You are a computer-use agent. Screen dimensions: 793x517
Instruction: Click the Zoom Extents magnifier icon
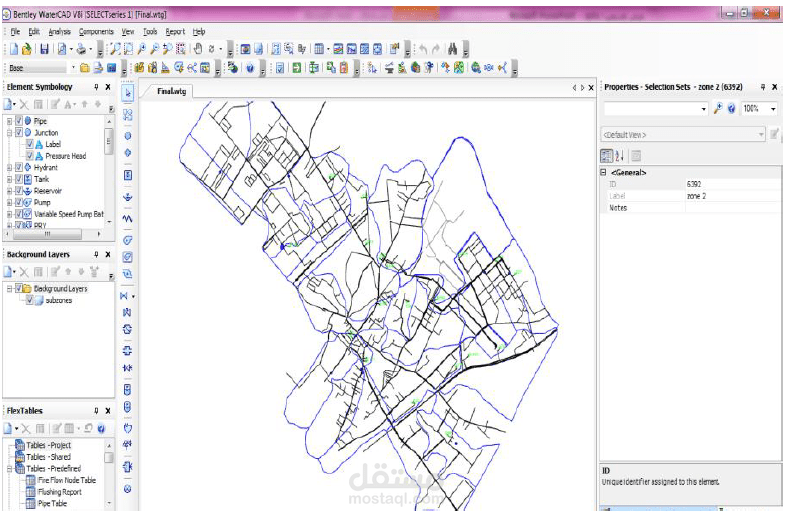(115, 49)
